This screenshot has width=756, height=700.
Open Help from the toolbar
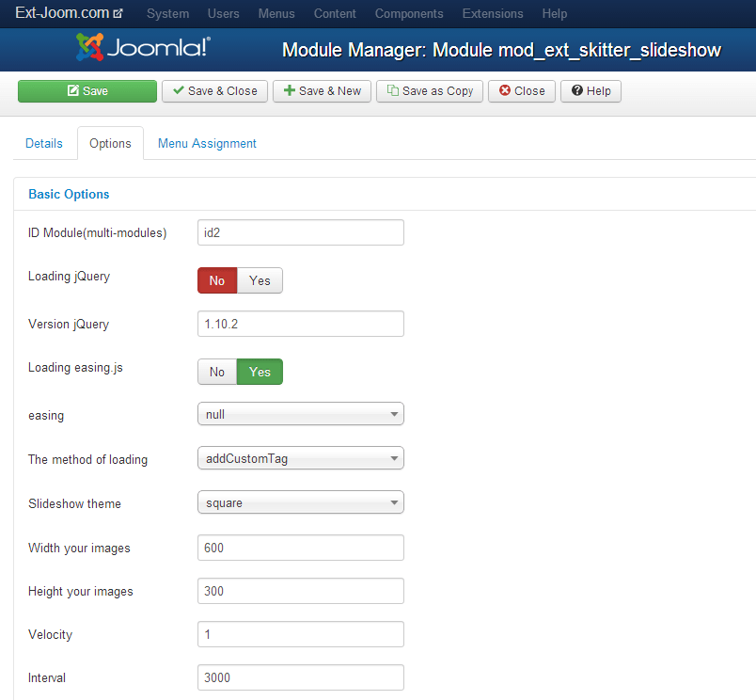tap(591, 91)
